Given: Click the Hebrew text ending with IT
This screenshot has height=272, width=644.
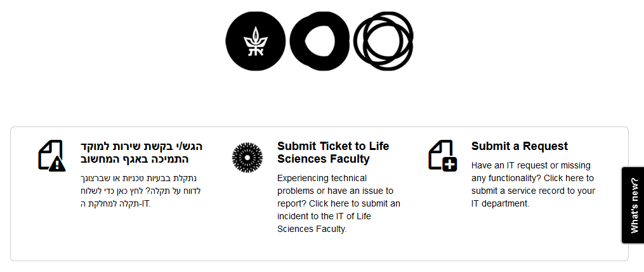Looking at the screenshot, I should tap(116, 204).
